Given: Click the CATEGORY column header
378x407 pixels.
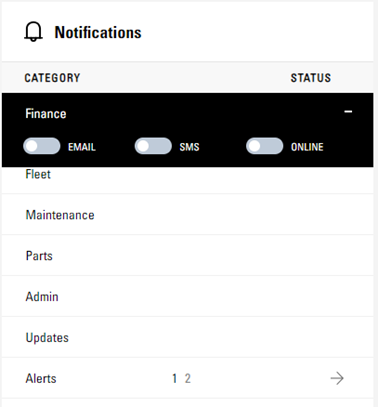Looking at the screenshot, I should click(x=52, y=78).
